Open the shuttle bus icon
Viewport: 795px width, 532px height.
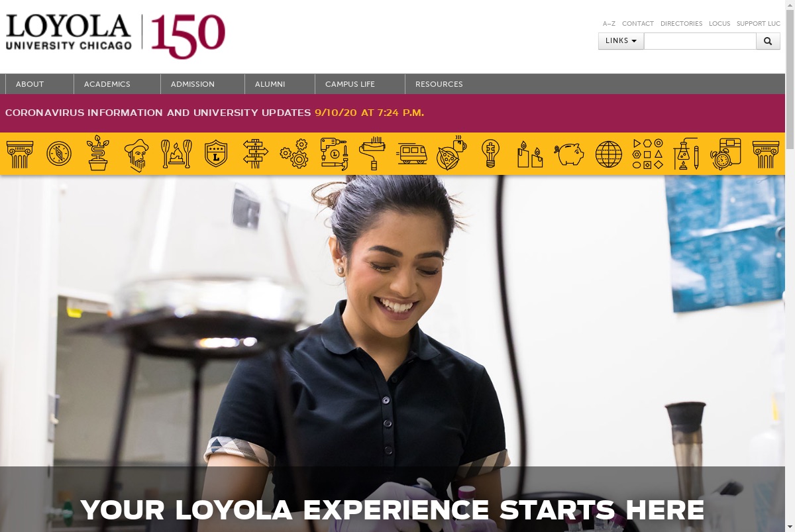[412, 154]
